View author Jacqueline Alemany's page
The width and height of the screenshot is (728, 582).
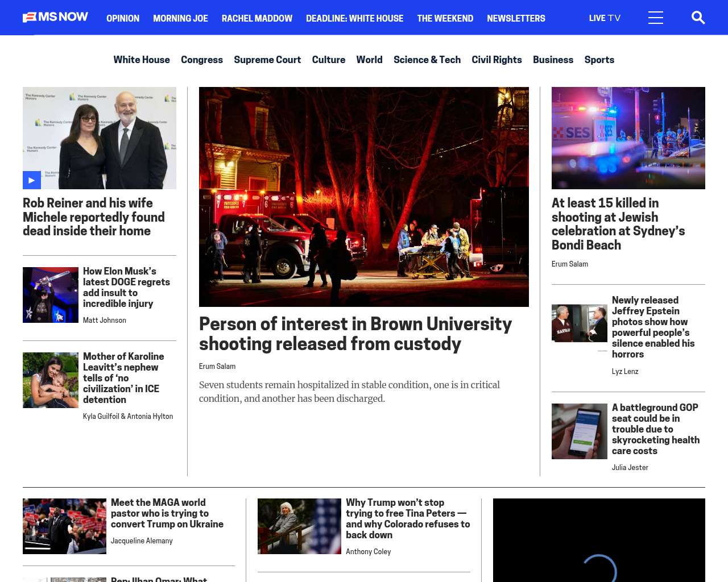click(x=142, y=541)
